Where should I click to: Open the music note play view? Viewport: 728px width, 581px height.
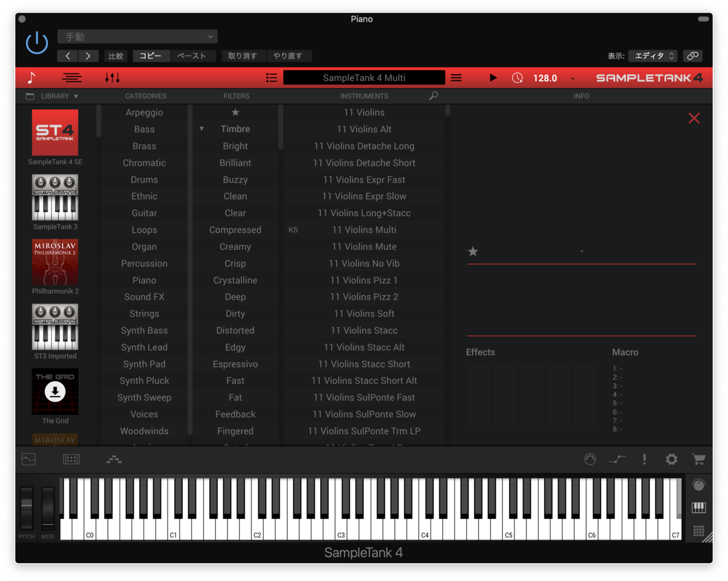32,78
